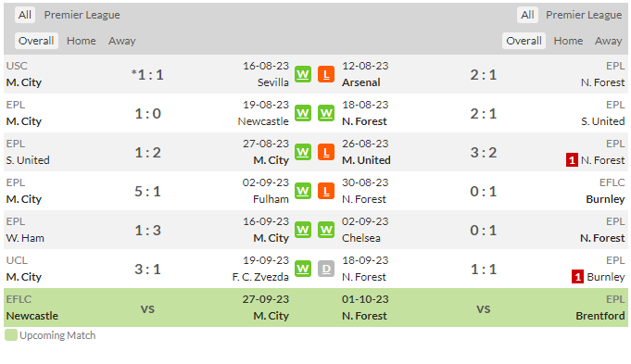Select left Home filter tab
The width and height of the screenshot is (631, 364).
coord(82,41)
